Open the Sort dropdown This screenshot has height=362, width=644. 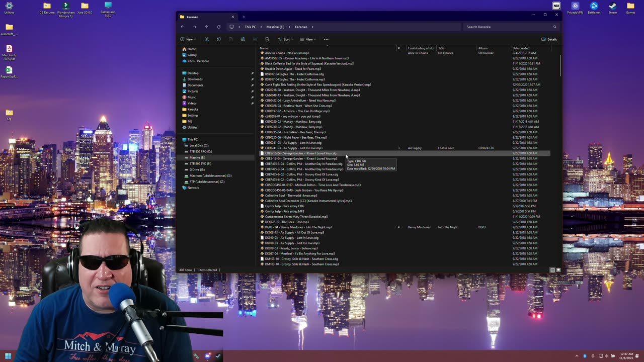285,39
